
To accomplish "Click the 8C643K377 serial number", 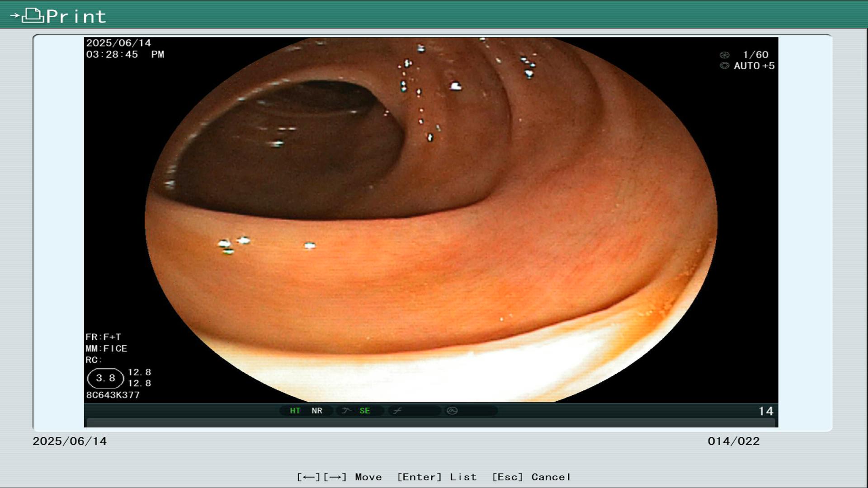I will pyautogui.click(x=113, y=395).
